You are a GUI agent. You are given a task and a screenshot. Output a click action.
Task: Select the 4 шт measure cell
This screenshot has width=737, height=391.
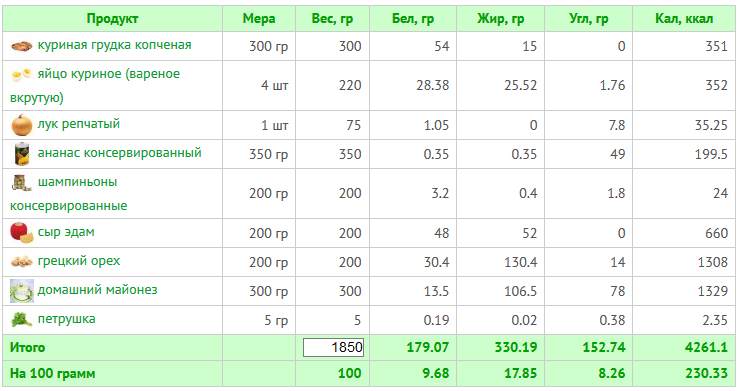point(274,86)
